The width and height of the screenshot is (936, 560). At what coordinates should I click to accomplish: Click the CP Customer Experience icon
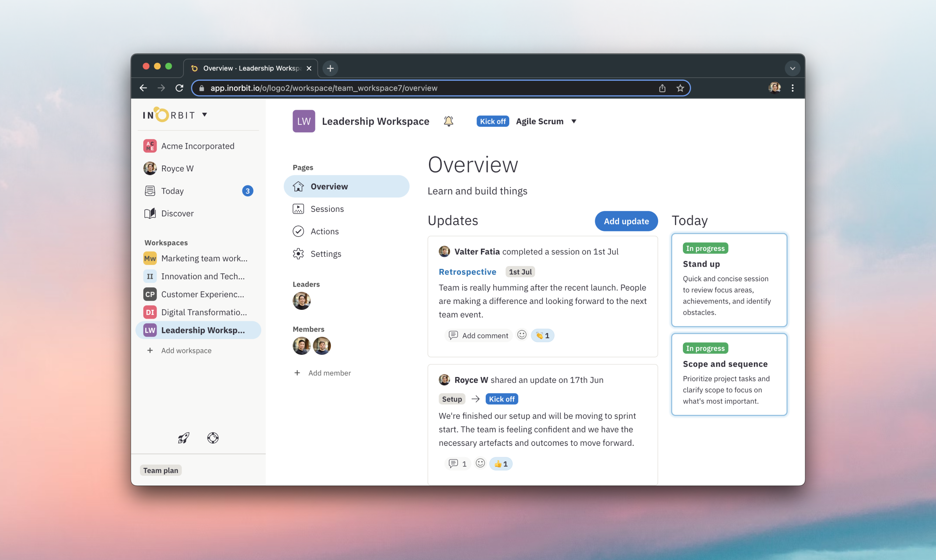click(x=150, y=294)
